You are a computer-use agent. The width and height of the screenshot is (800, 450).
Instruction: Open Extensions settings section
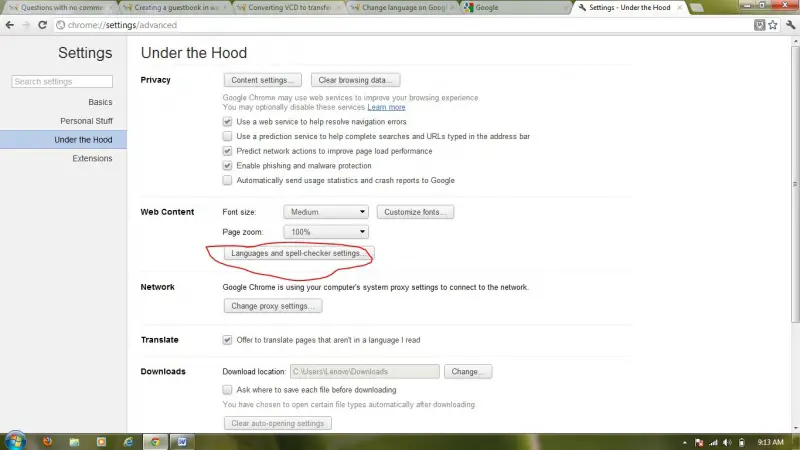pyautogui.click(x=92, y=159)
